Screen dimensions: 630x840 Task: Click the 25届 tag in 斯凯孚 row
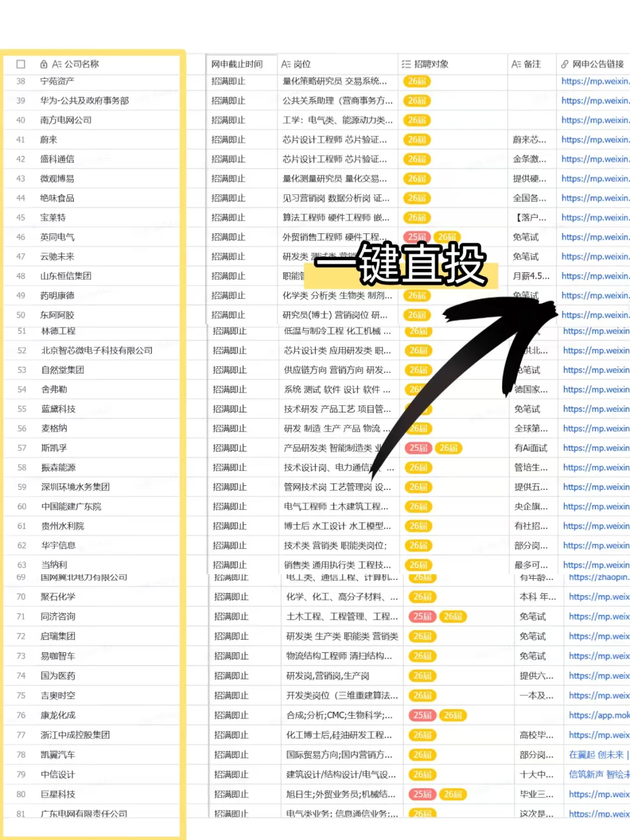pos(418,448)
